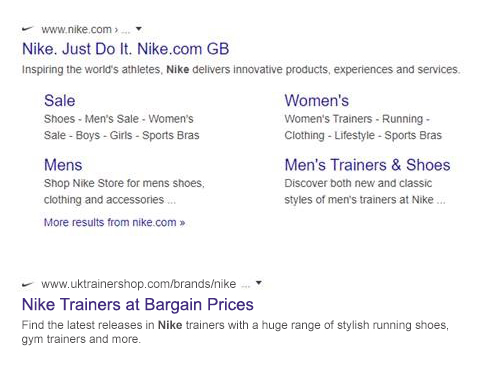Image resolution: width=482 pixels, height=377 pixels.
Task: Click the www.uktrainershop.com/brands/nike URL text
Action: point(139,284)
